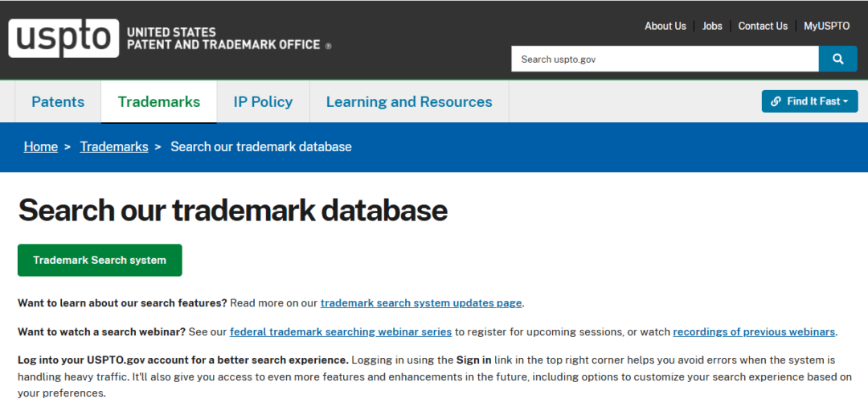Click the 'Search our trademark database' heading
868x403 pixels.
coord(232,211)
